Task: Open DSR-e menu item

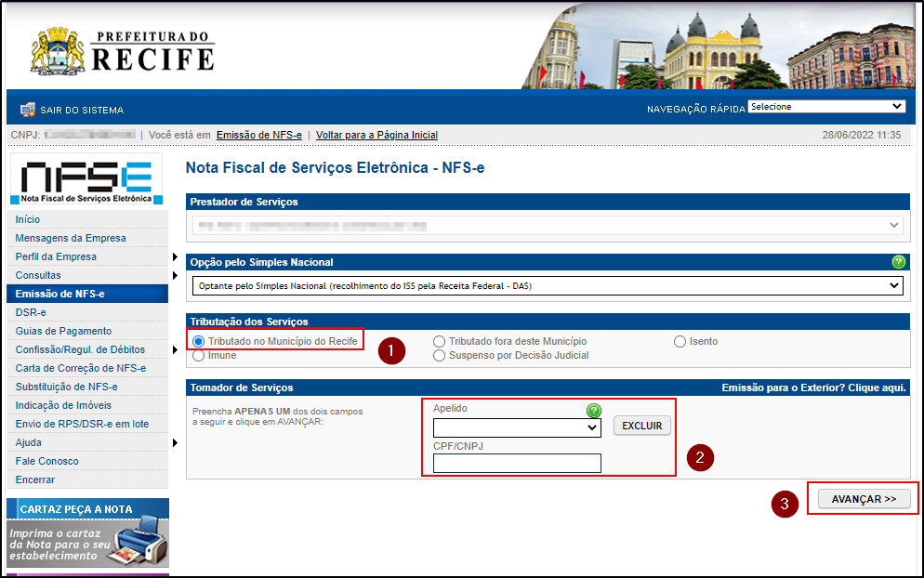Action: [31, 312]
